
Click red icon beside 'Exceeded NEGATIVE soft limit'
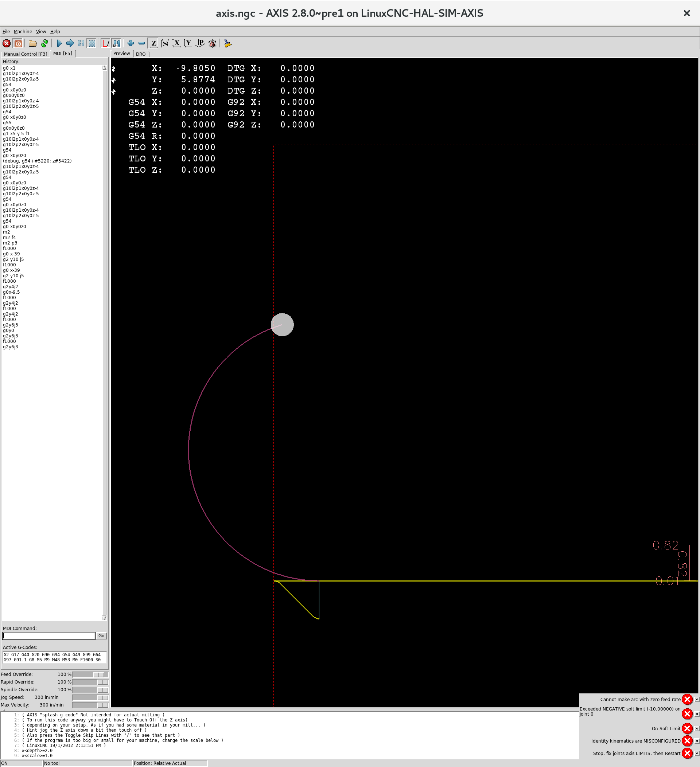click(x=687, y=714)
